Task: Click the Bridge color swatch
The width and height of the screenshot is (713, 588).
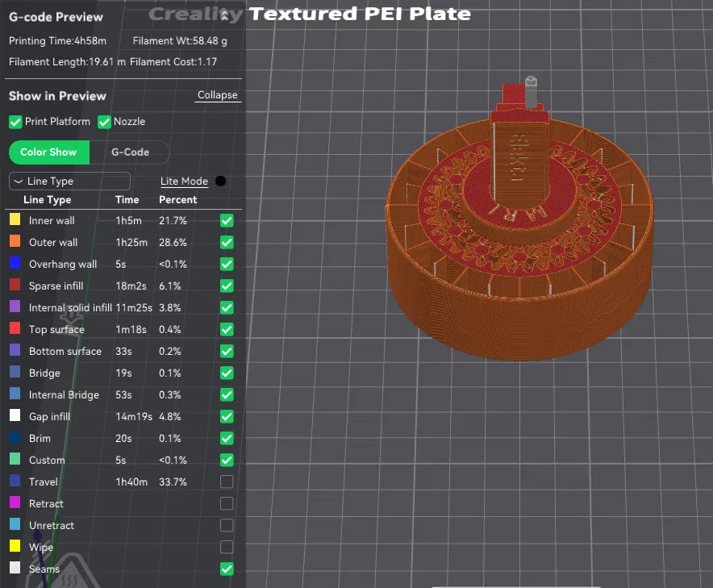Action: pos(15,372)
